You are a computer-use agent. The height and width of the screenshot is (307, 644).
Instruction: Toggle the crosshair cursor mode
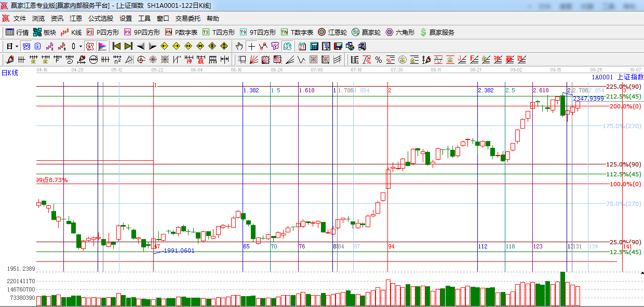(x=251, y=46)
